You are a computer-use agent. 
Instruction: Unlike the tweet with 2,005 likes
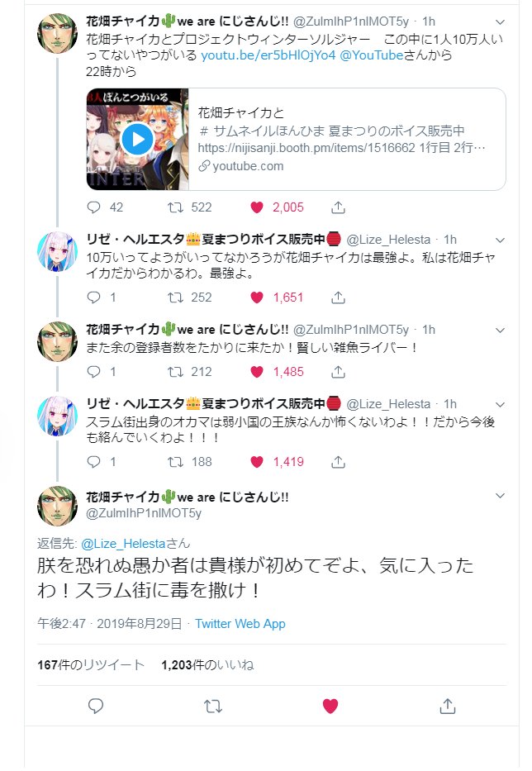[x=257, y=207]
